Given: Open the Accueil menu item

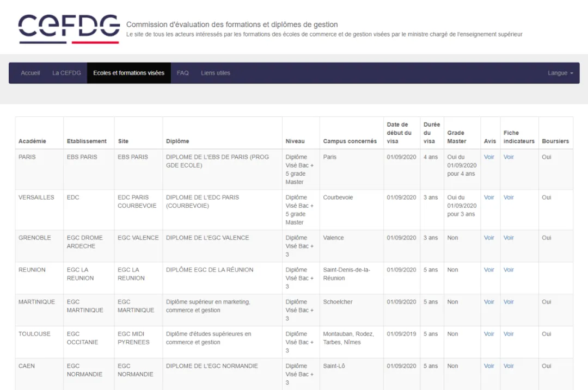Looking at the screenshot, I should pos(30,73).
